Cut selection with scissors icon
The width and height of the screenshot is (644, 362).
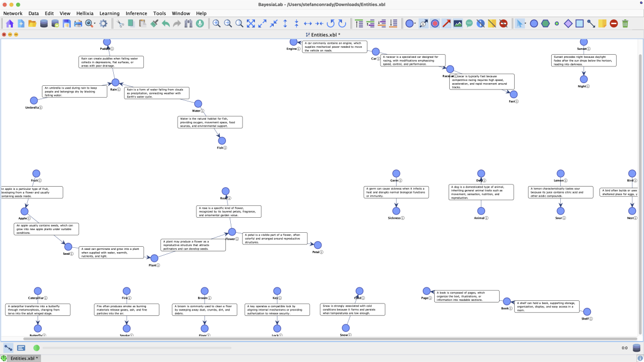(121, 24)
